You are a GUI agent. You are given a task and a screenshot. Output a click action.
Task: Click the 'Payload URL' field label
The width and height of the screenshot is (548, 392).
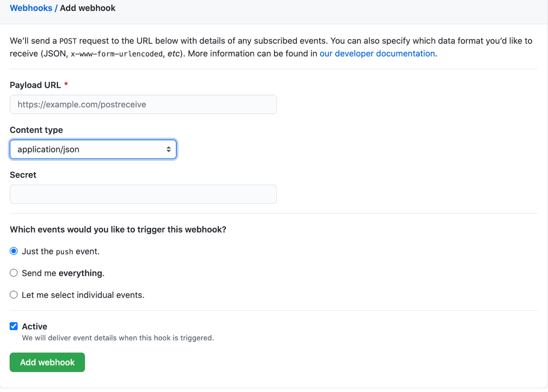coord(35,85)
